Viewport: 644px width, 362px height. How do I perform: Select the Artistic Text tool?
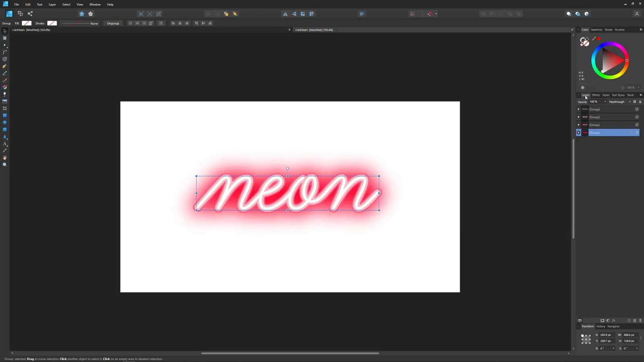(x=5, y=144)
